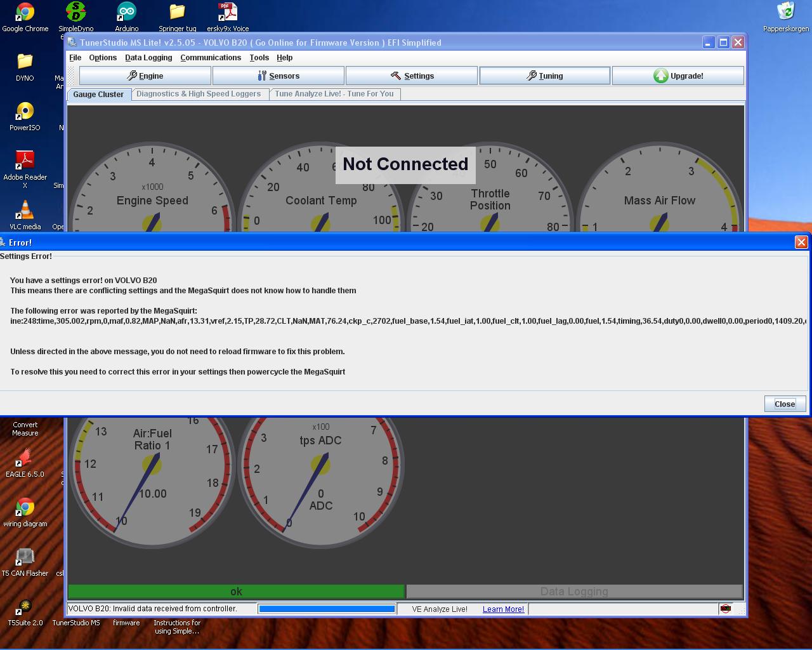Click the Data Logging indicator bar

tap(574, 592)
